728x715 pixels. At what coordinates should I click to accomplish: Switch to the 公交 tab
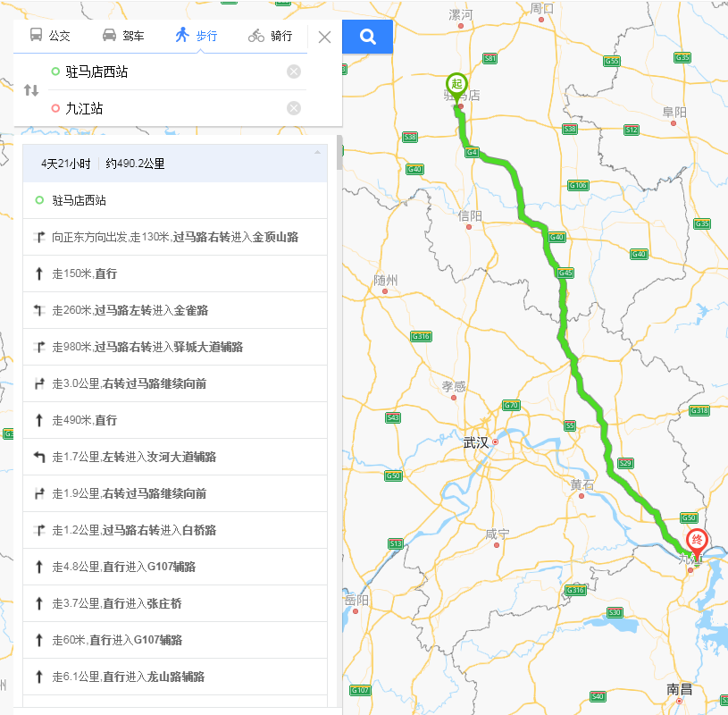pos(59,37)
